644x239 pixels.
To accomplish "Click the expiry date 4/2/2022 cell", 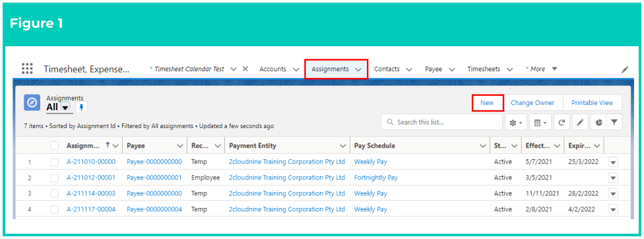I will [x=581, y=209].
